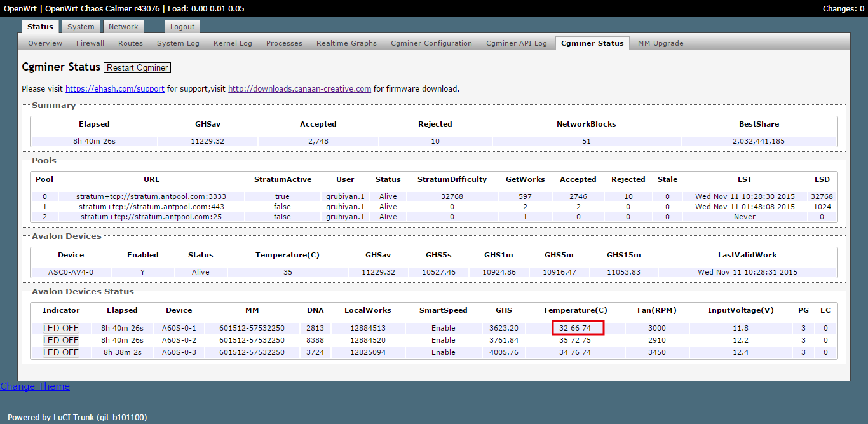Viewport: 868px width, 424px height.
Task: Click the GHSav value 11229.32 in Summary
Action: tap(207, 141)
